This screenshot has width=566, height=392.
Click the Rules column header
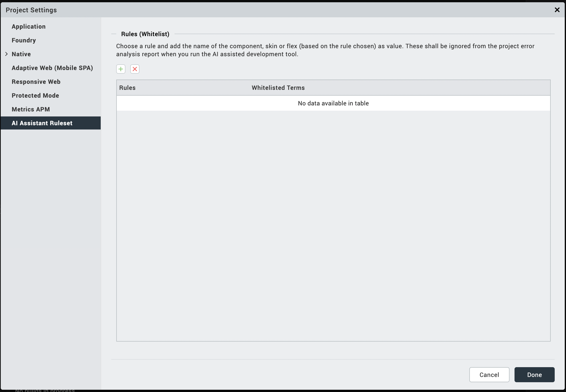tap(127, 88)
